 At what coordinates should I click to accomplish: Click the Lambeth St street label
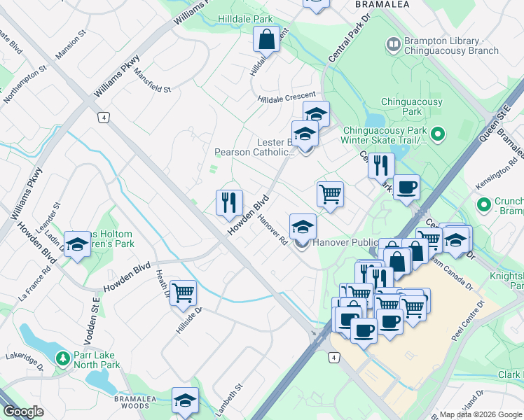pyautogui.click(x=229, y=400)
